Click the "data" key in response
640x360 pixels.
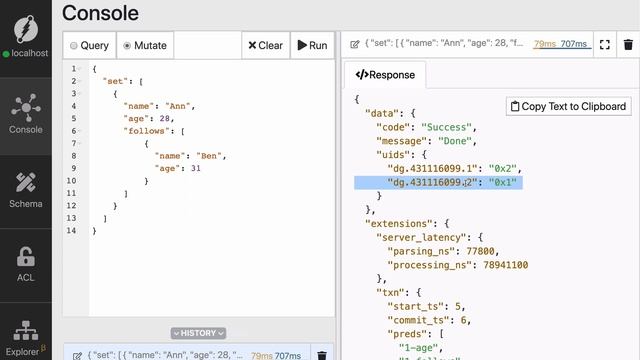pyautogui.click(x=381, y=113)
